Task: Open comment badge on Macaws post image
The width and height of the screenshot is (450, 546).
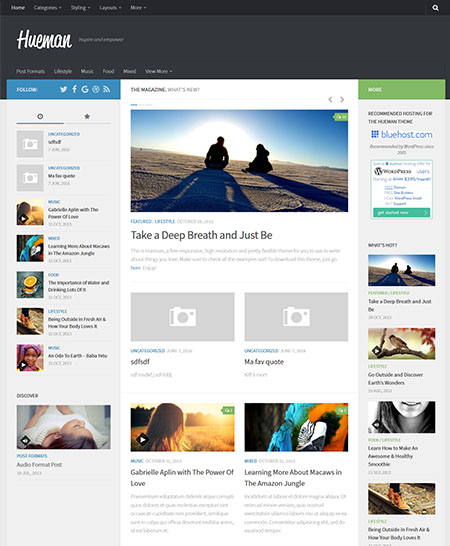Action: [342, 411]
